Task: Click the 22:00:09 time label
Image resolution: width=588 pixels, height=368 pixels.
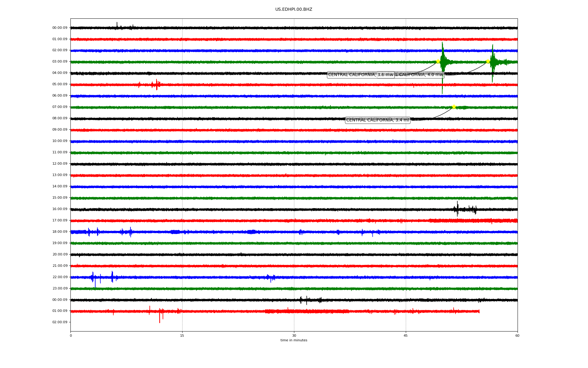Action: [60, 277]
